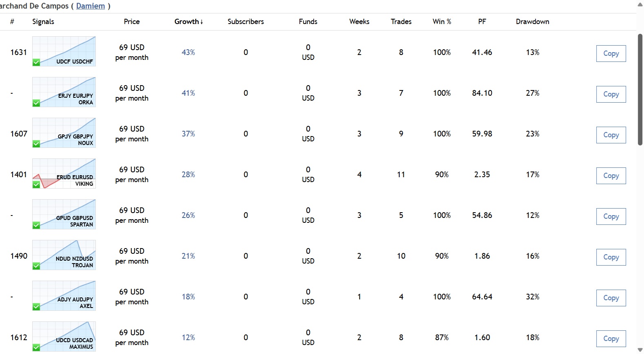Click the green checkmark on GPJY GBPJPY NOUX
This screenshot has height=354, width=644.
[x=36, y=144]
